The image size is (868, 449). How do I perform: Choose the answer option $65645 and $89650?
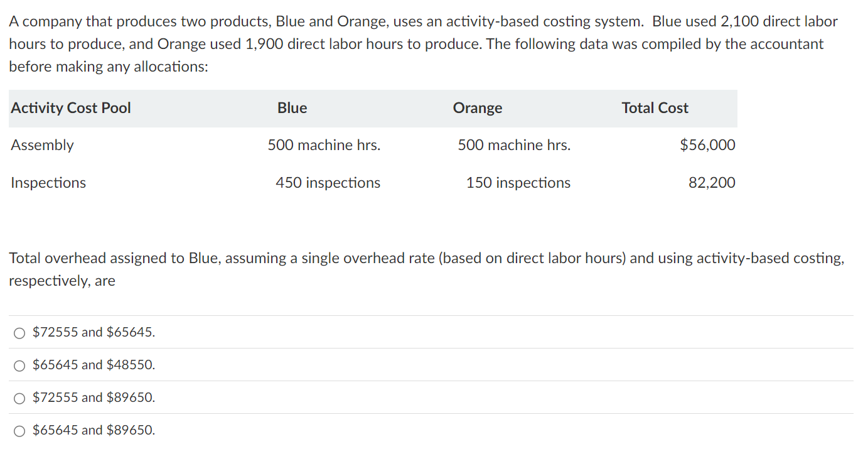pos(19,430)
